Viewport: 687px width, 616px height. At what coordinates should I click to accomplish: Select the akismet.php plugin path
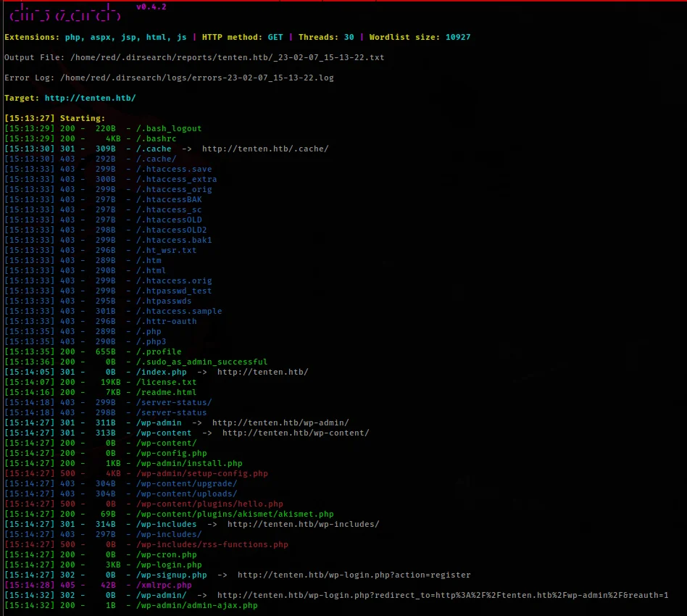pyautogui.click(x=235, y=514)
